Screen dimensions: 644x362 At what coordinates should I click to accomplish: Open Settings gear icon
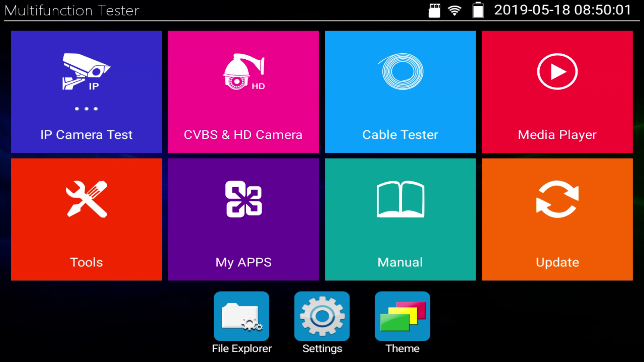[322, 316]
